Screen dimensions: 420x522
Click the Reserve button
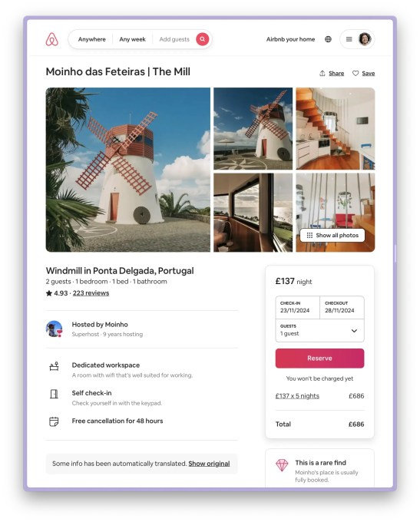point(319,358)
